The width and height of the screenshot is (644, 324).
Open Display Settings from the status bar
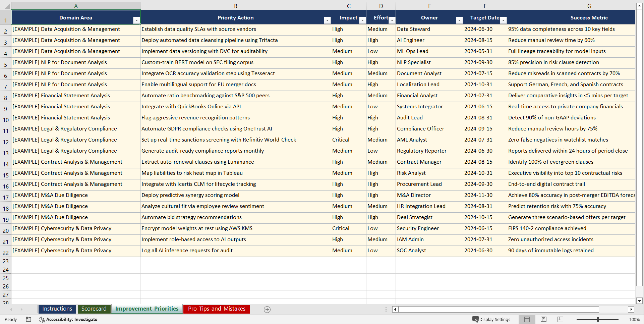(x=491, y=319)
